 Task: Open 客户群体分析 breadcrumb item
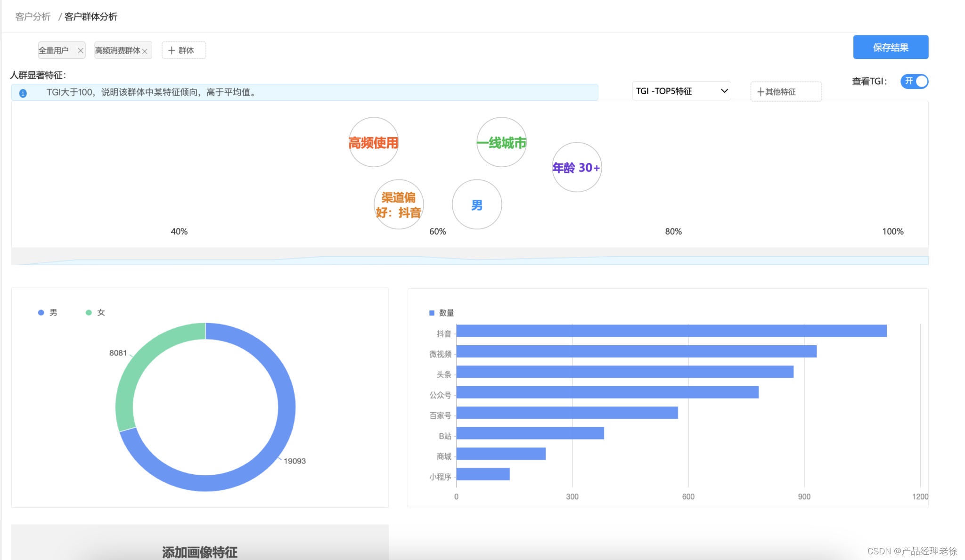point(91,17)
